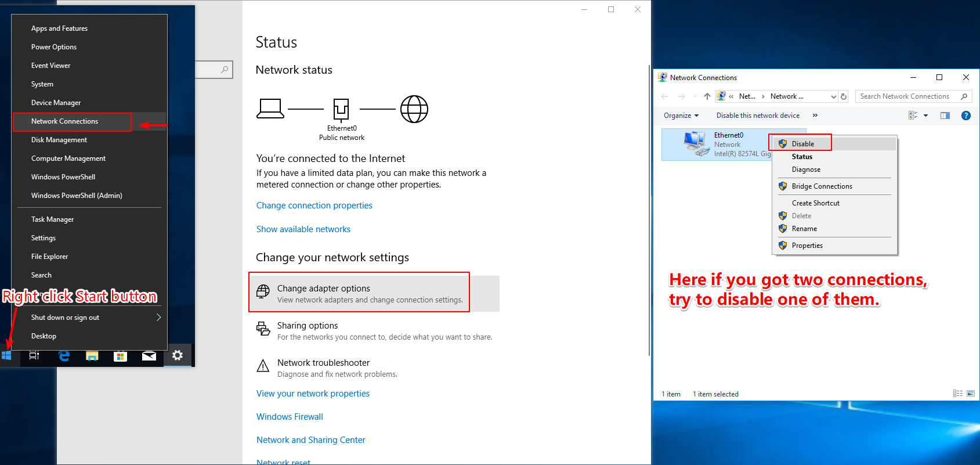This screenshot has width=980, height=465.
Task: Click the Windows Firewall link
Action: pyautogui.click(x=290, y=417)
